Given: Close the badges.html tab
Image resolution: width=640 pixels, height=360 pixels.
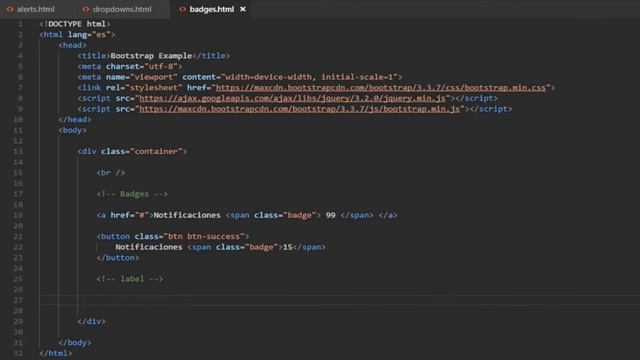Looking at the screenshot, I should pyautogui.click(x=243, y=9).
